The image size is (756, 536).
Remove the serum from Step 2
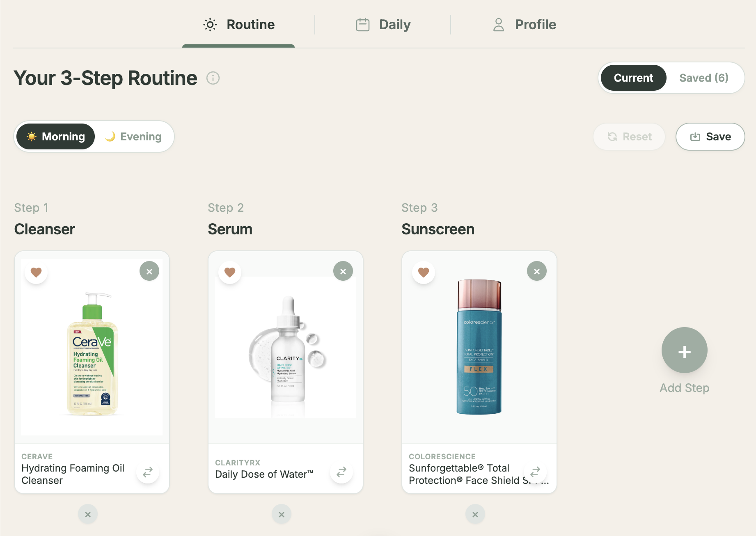tap(343, 271)
